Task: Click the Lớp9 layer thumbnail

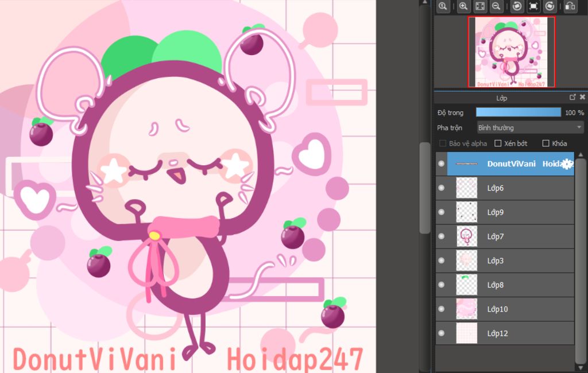Action: pyautogui.click(x=466, y=212)
